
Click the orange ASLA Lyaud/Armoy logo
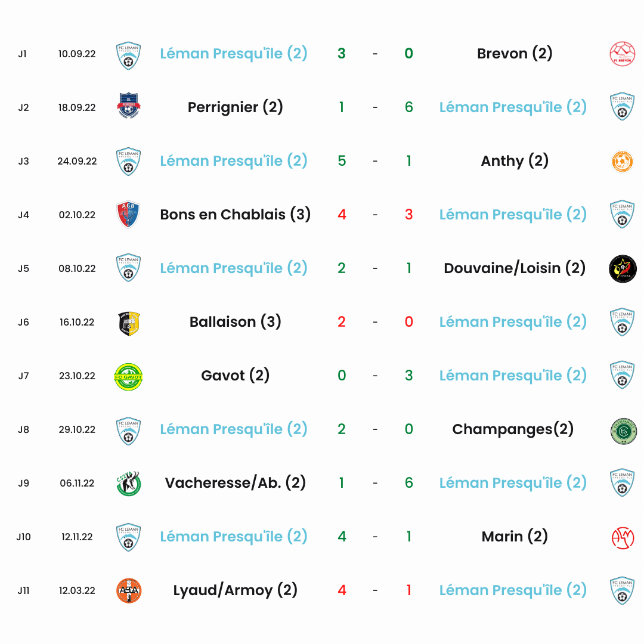129,590
